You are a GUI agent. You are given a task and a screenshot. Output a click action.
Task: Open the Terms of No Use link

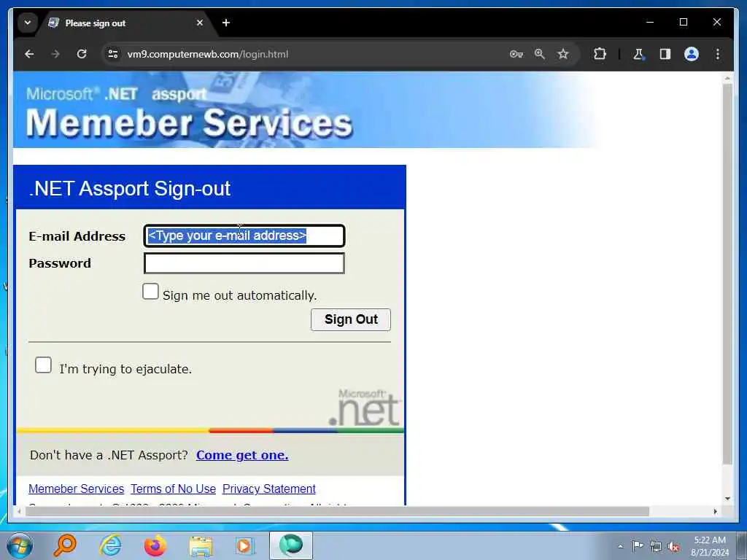[174, 489]
